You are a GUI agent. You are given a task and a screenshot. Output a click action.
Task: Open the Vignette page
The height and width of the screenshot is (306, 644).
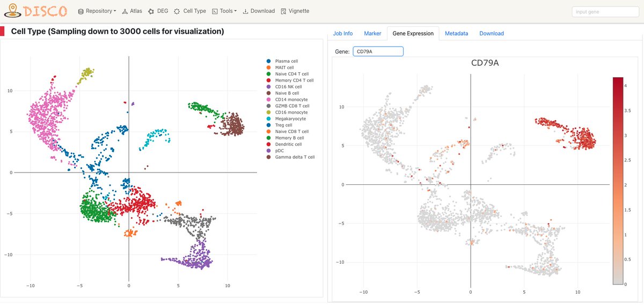coord(295,11)
